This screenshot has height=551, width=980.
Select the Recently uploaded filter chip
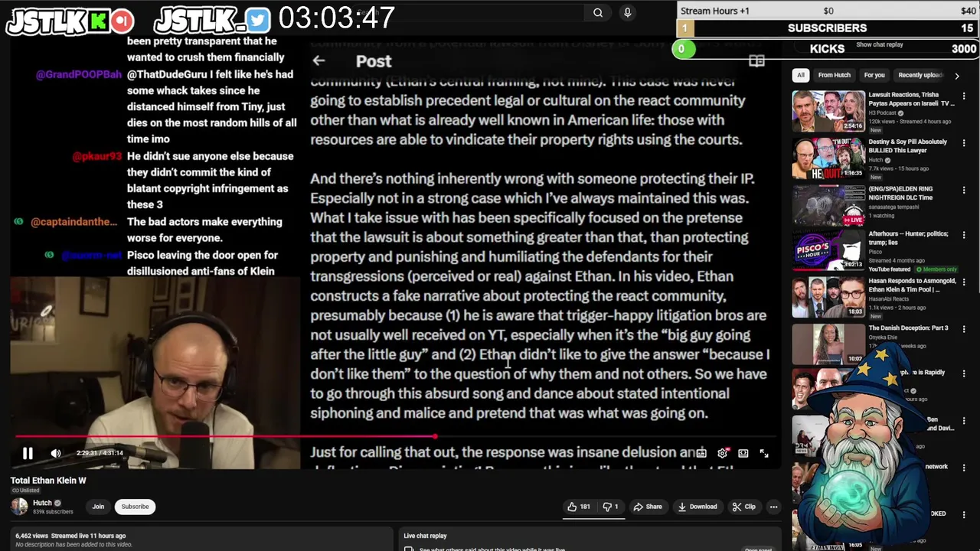920,75
